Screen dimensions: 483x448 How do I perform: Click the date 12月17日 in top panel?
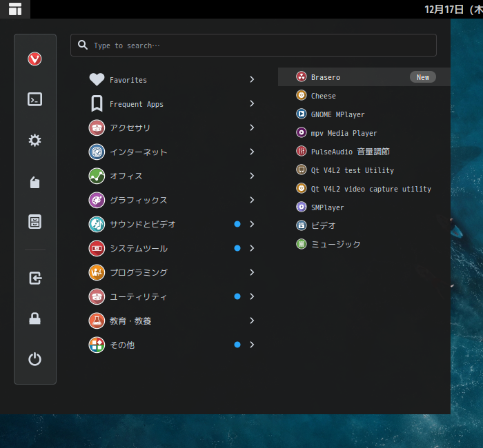pos(444,10)
